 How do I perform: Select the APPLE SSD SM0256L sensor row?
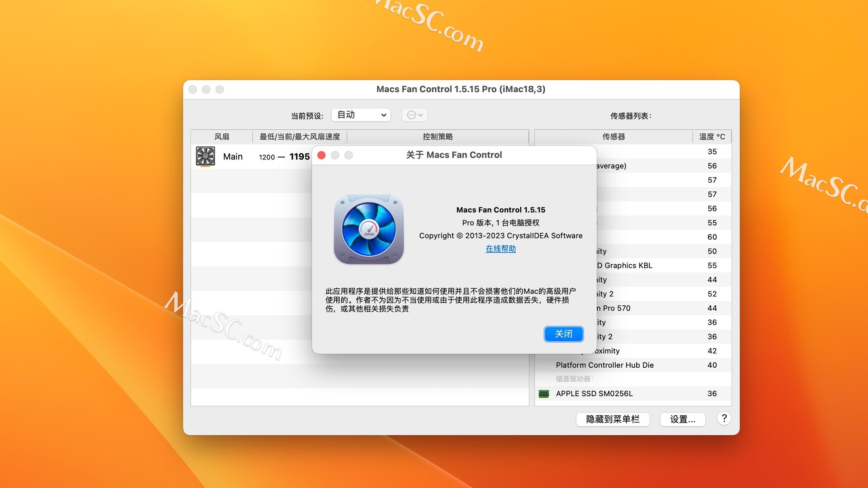[633, 394]
